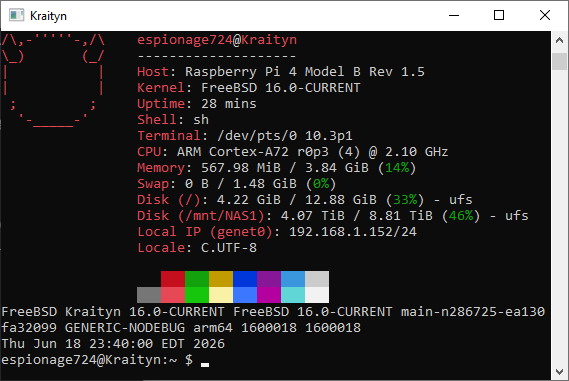
Task: Click the bright blue color block
Action: click(x=245, y=295)
